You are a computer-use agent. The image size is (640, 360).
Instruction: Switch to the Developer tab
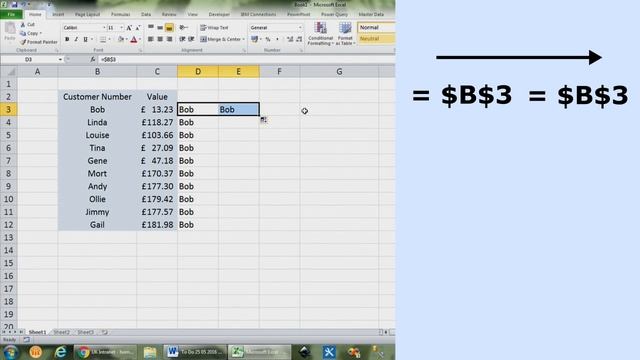coord(219,15)
